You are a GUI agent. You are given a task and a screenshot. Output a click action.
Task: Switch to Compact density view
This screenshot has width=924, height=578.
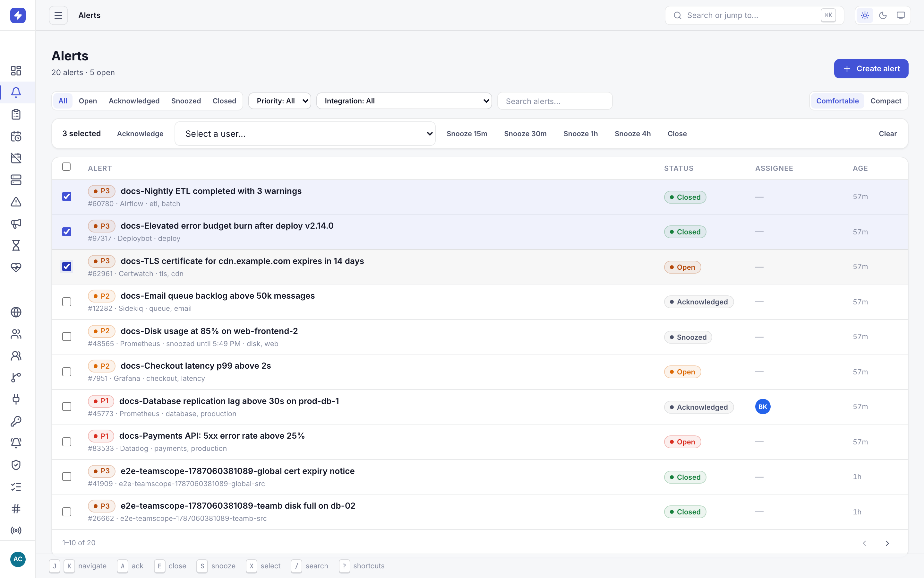tap(886, 101)
